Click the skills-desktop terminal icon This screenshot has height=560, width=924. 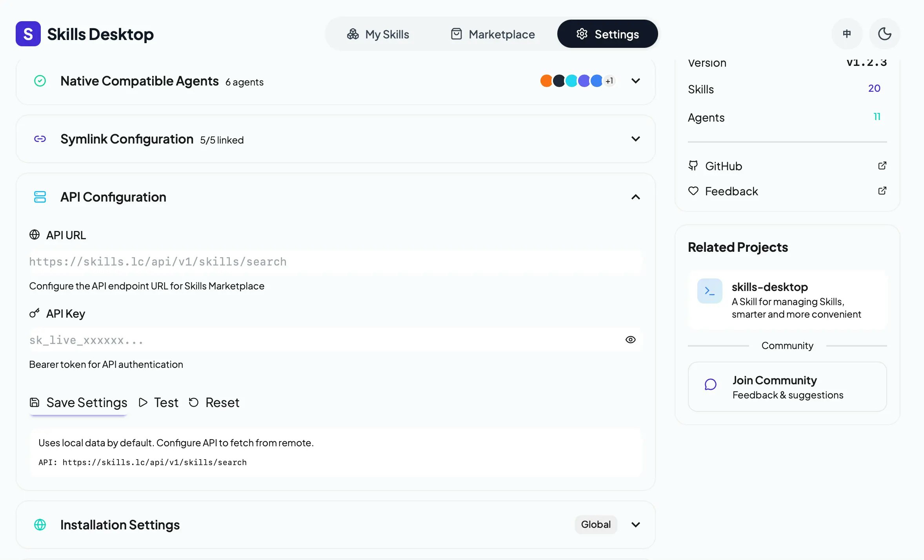[x=709, y=291]
